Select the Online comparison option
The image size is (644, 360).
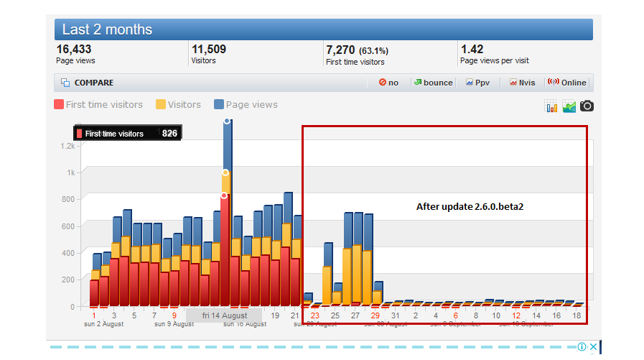click(566, 83)
